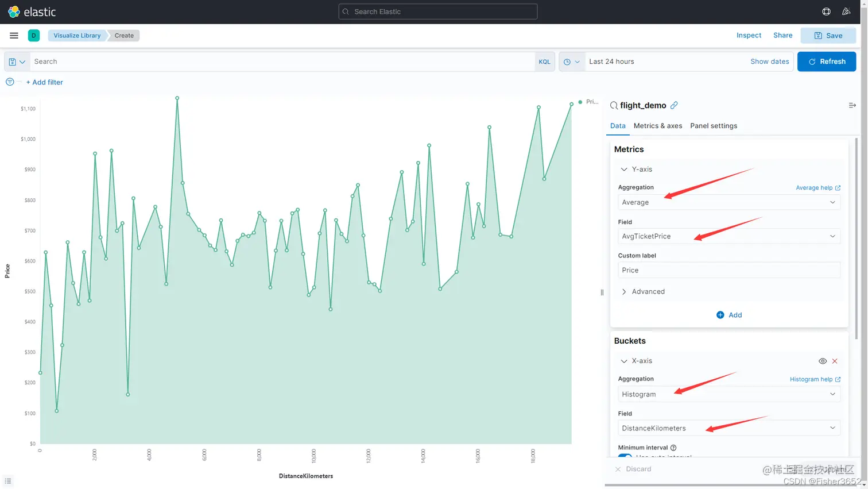The height and width of the screenshot is (489, 868).
Task: Click the minimum interval info icon
Action: [673, 448]
